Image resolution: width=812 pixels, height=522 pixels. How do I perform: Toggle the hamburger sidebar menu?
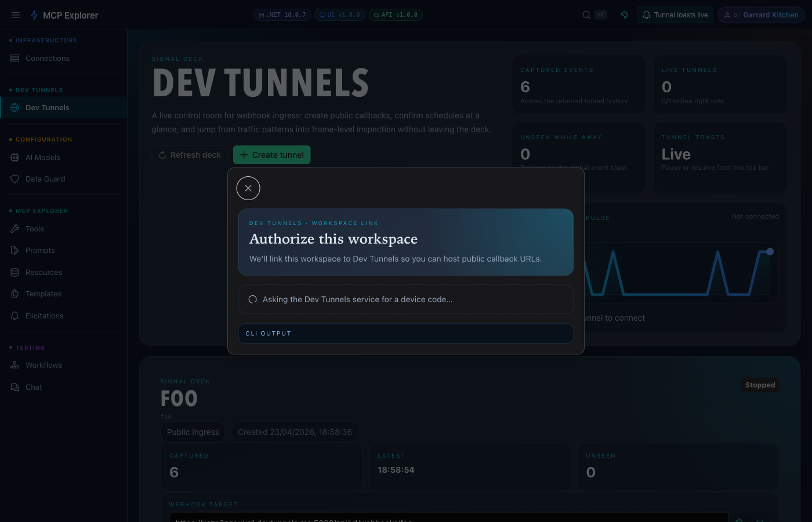(16, 15)
